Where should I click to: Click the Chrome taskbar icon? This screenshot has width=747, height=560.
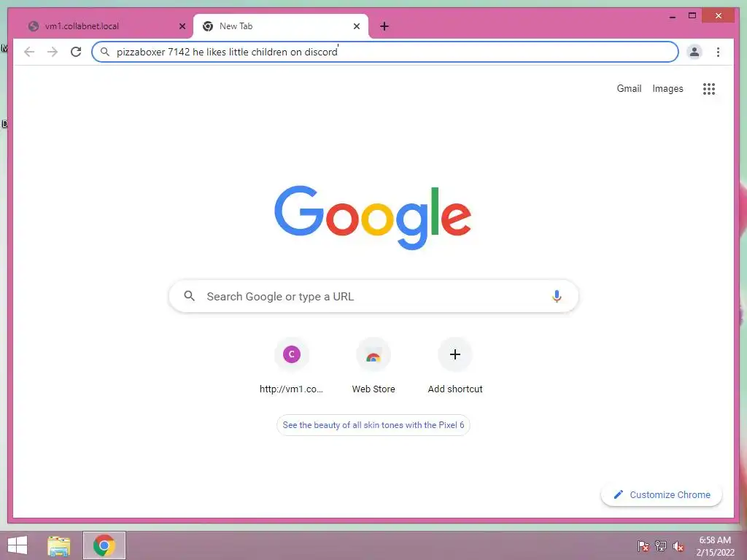coord(104,545)
